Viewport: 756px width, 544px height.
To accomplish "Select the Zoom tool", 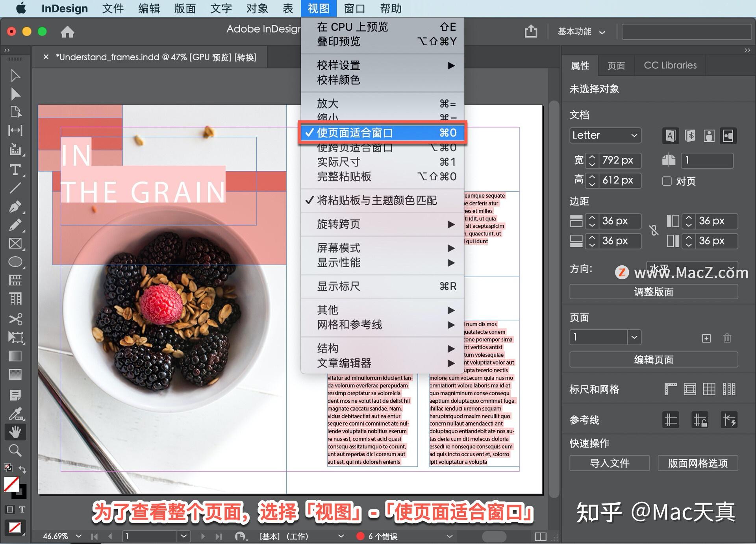I will [x=16, y=450].
